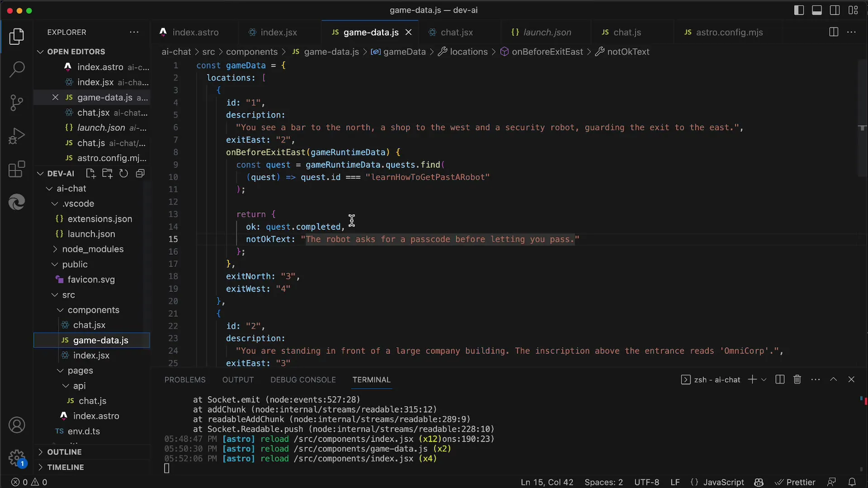Viewport: 868px width, 488px height.
Task: Click New Folder icon in DEV-AI header
Action: pyautogui.click(x=107, y=173)
